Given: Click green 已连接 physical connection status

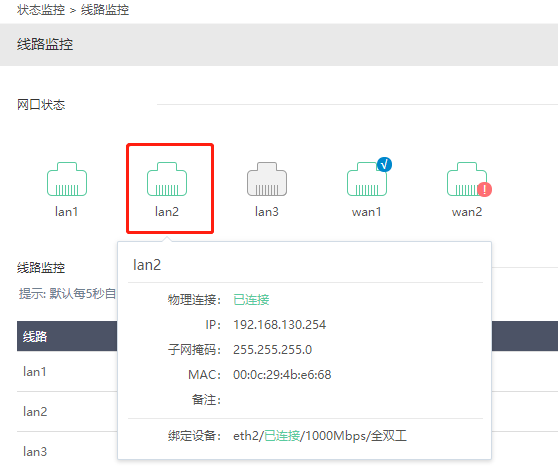Looking at the screenshot, I should tap(251, 300).
